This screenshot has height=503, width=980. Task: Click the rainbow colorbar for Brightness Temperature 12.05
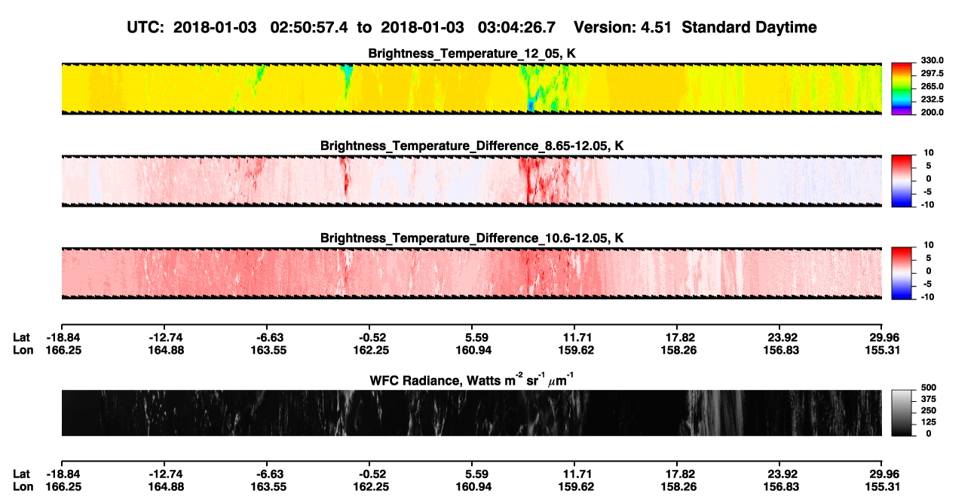point(901,89)
